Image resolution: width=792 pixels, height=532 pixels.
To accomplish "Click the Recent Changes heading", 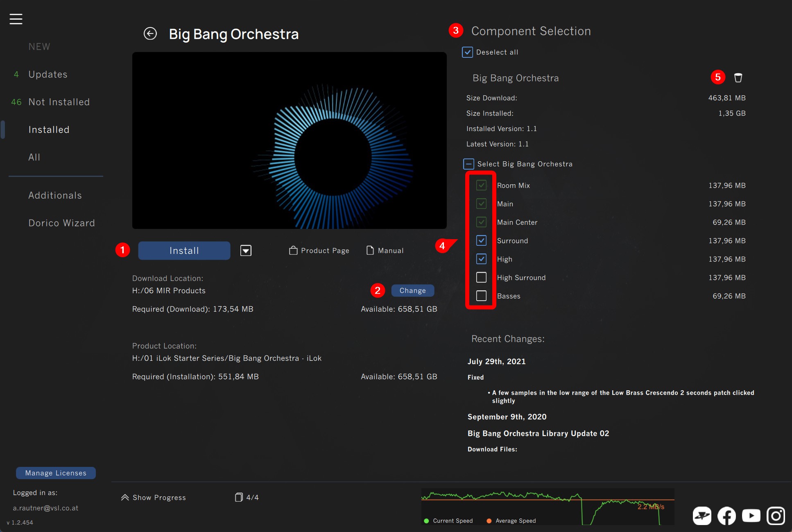I will [508, 339].
